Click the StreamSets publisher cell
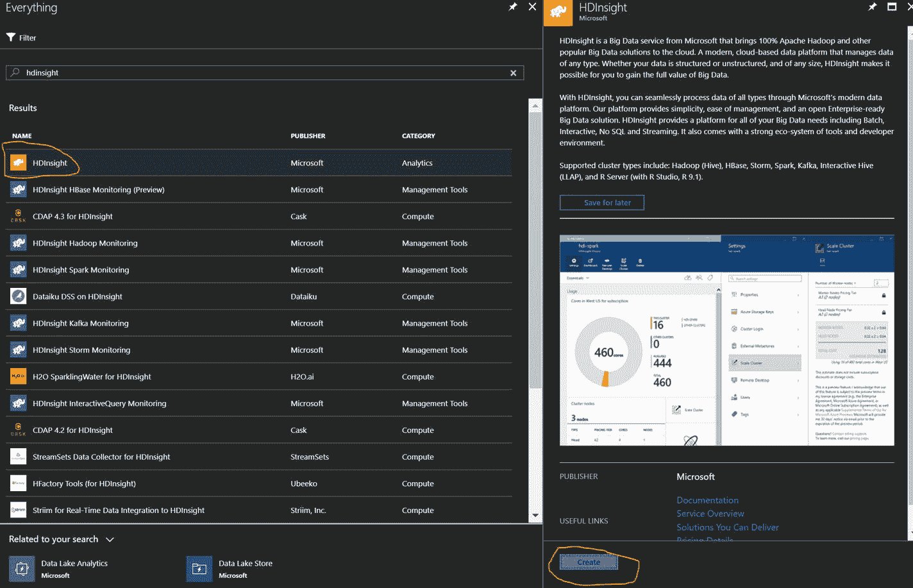Image resolution: width=913 pixels, height=588 pixels. pyautogui.click(x=310, y=457)
